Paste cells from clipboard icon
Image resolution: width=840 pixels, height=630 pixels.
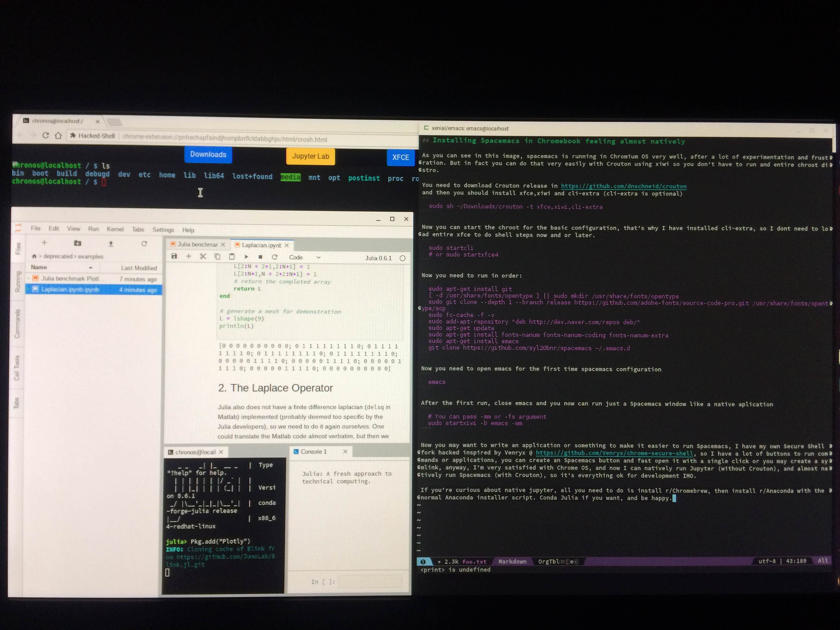point(232,257)
